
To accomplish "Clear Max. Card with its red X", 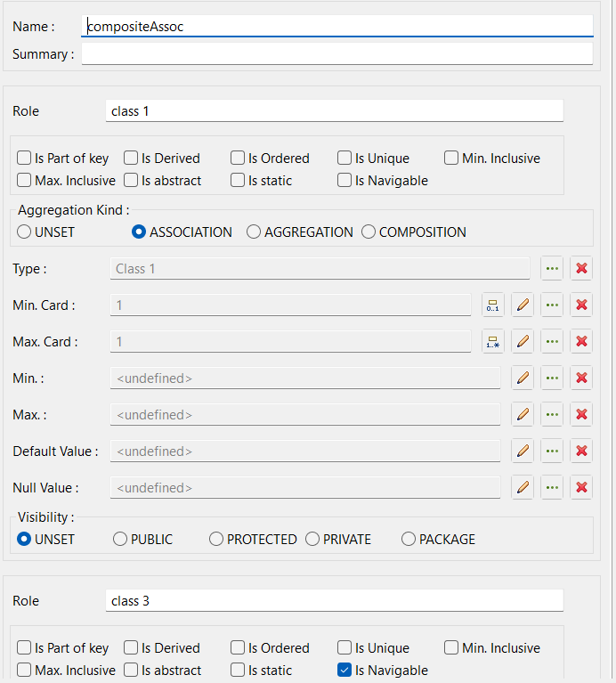I will [581, 341].
